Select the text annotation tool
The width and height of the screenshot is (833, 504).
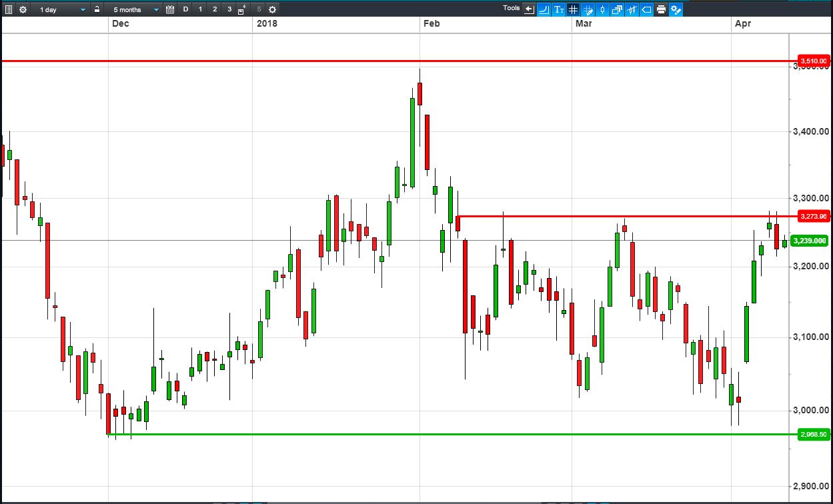click(559, 9)
